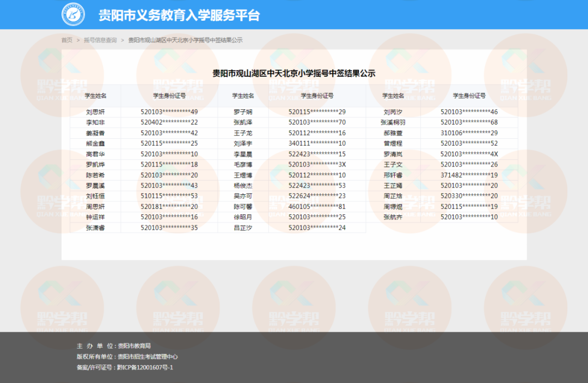Select the page heading 贵阳市观山湖区中天北京小学摇号中签结果公示
This screenshot has height=383, width=588.
tap(294, 73)
